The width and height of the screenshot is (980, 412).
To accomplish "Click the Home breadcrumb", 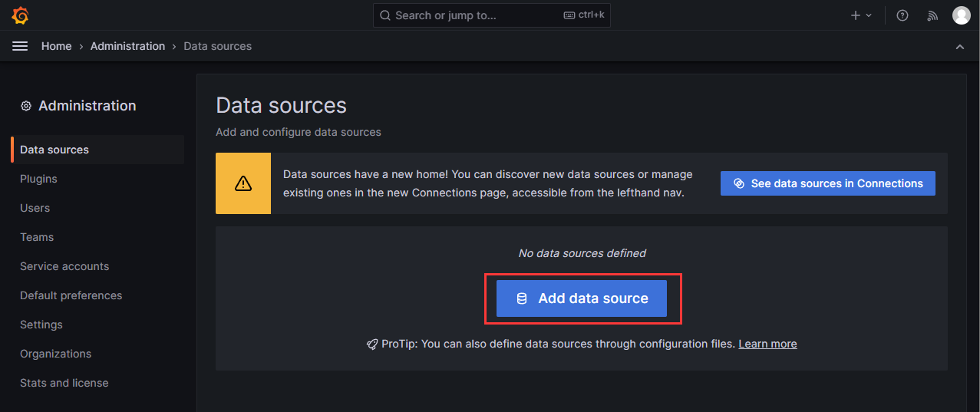I will (56, 46).
